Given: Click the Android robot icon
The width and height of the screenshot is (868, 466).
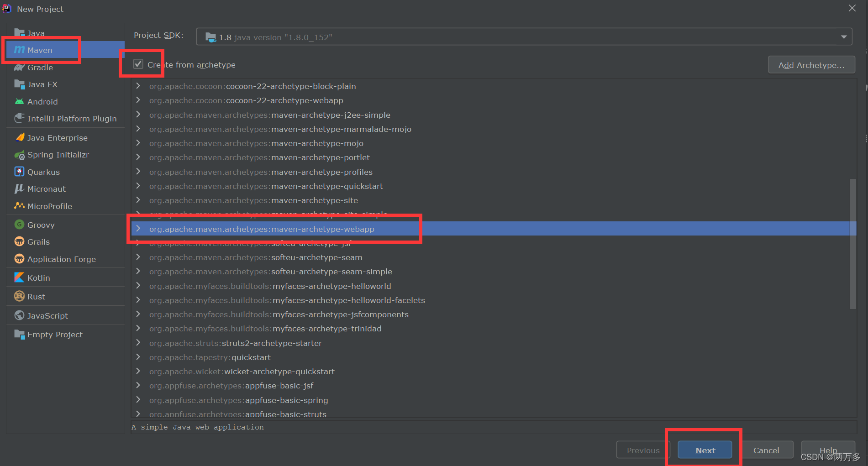Looking at the screenshot, I should click(19, 101).
